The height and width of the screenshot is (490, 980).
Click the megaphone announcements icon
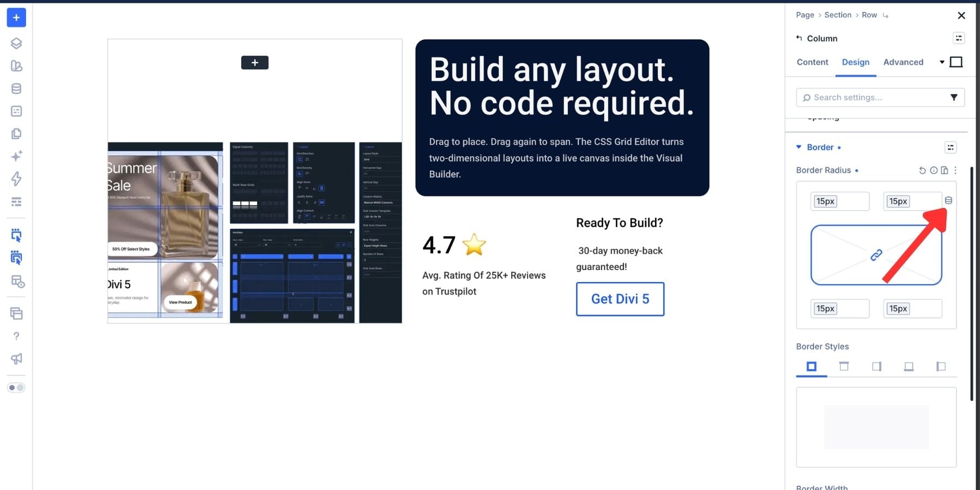pos(16,358)
